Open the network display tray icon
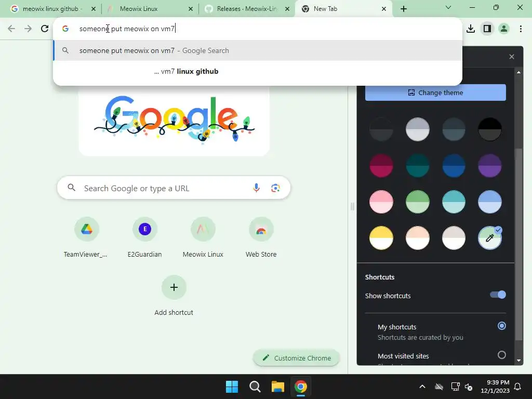This screenshot has height=399, width=532. tap(455, 387)
